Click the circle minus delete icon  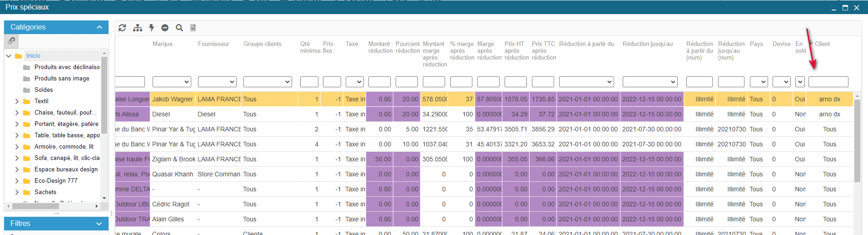[165, 28]
